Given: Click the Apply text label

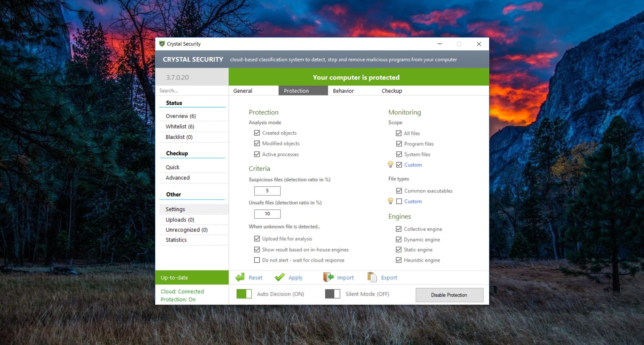Looking at the screenshot, I should tap(295, 278).
